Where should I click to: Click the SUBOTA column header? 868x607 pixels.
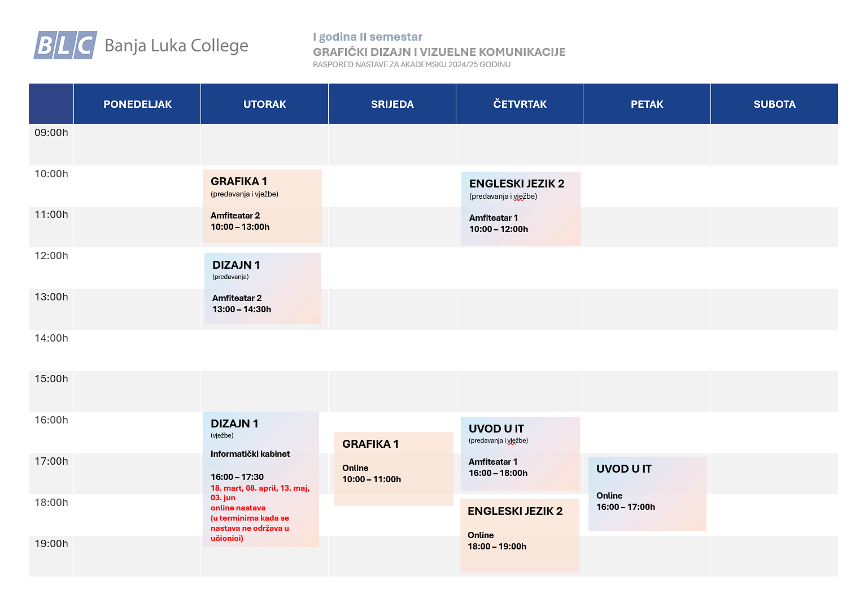point(774,104)
